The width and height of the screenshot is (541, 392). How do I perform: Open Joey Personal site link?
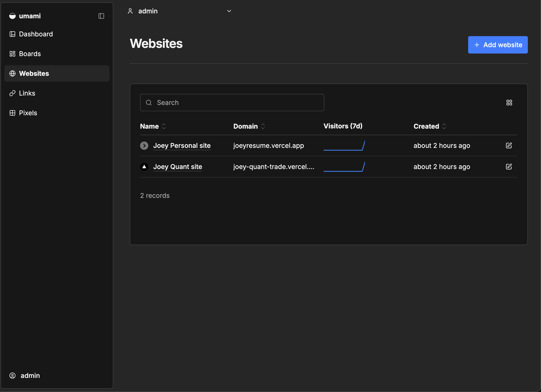click(182, 146)
